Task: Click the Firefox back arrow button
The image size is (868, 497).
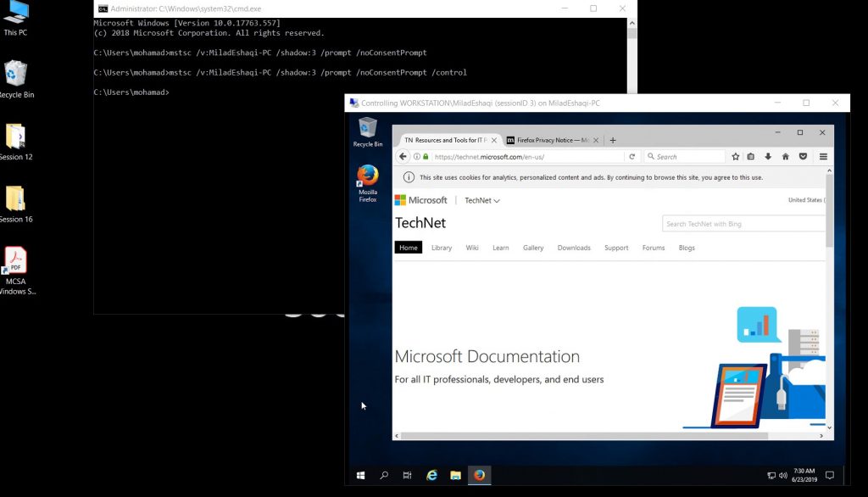Action: 403,157
